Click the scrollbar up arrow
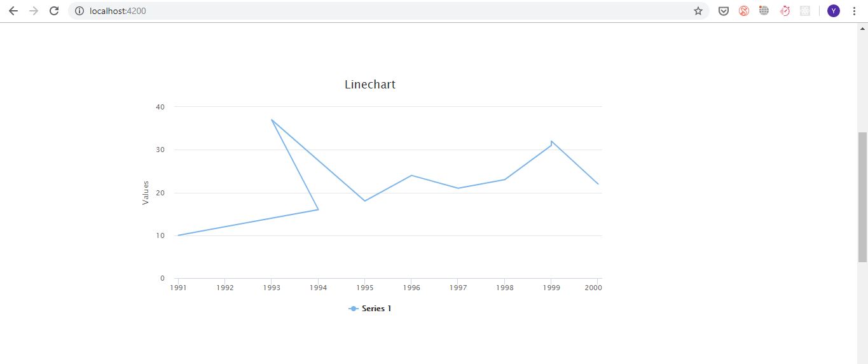The width and height of the screenshot is (868, 364). click(x=862, y=28)
